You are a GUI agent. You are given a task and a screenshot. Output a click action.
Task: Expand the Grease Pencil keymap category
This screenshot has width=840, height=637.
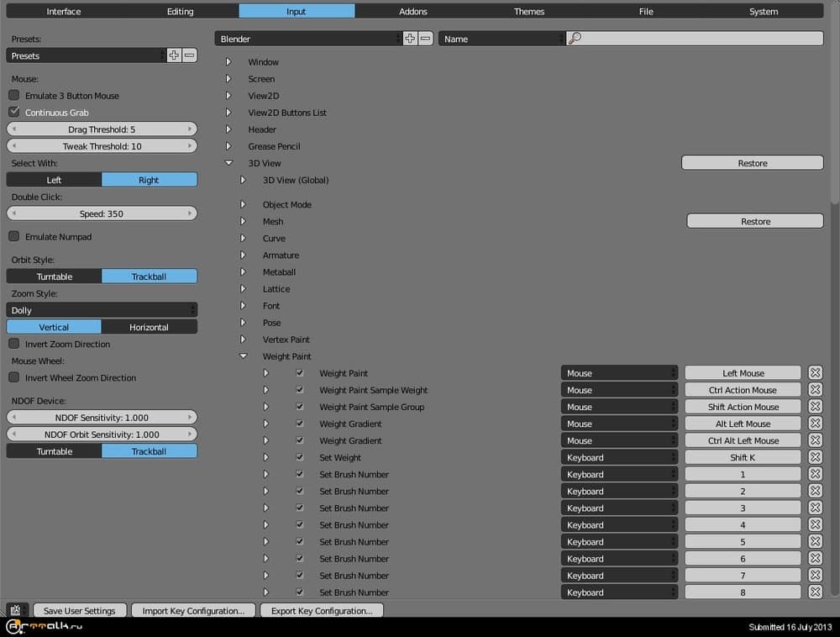[228, 145]
